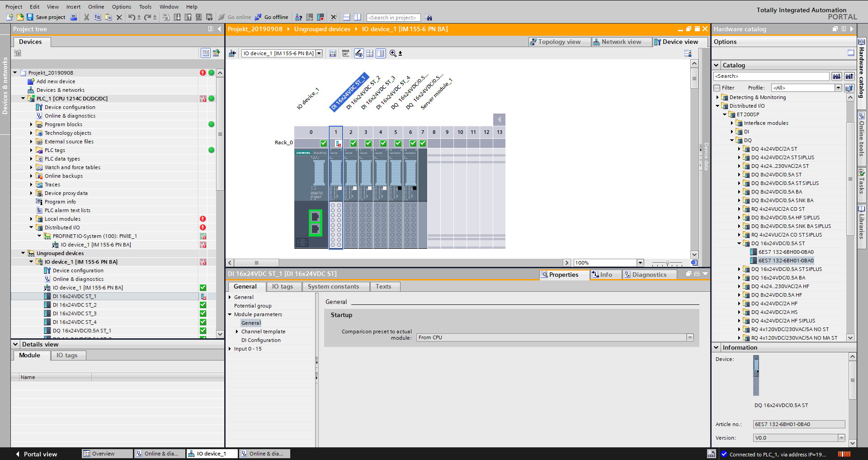Viewport: 868px width, 460px height.
Task: Click the catalog search input field
Action: (771, 76)
